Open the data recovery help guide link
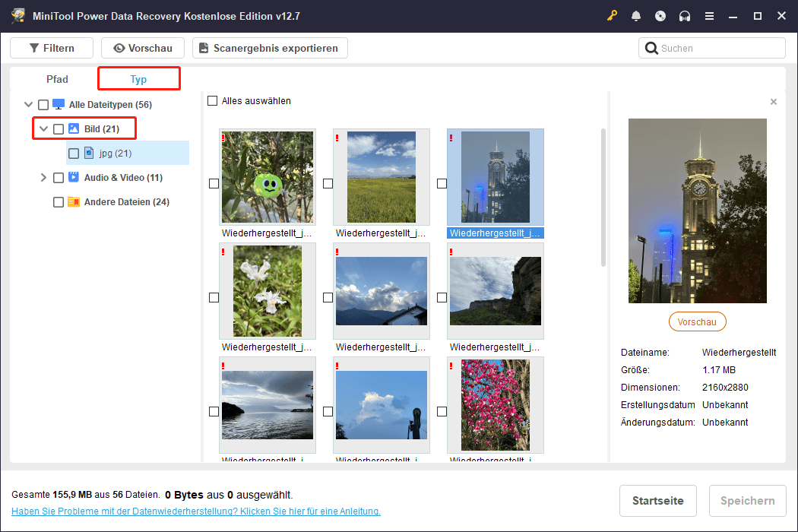 coord(196,511)
